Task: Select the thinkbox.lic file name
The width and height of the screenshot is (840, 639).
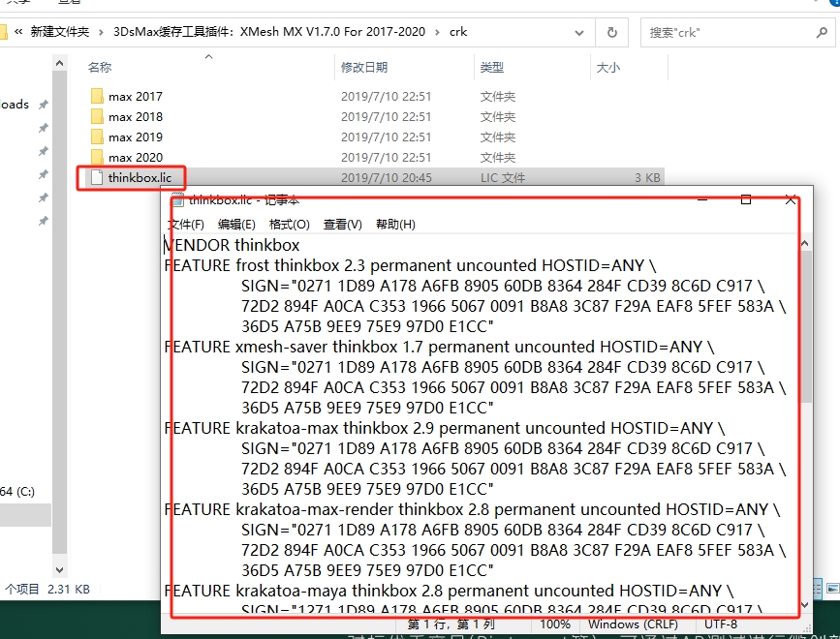Action: (x=140, y=178)
